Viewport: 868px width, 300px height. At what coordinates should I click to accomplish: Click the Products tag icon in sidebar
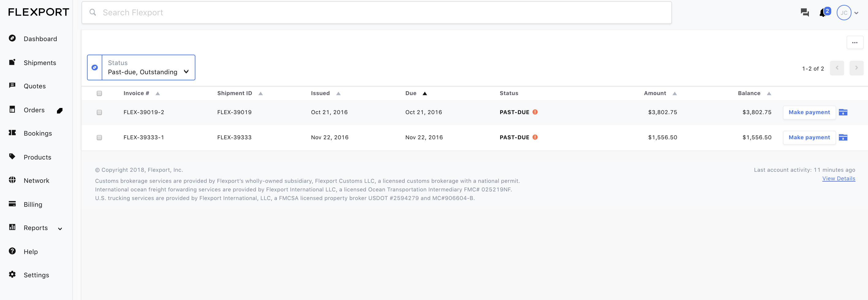pos(12,156)
